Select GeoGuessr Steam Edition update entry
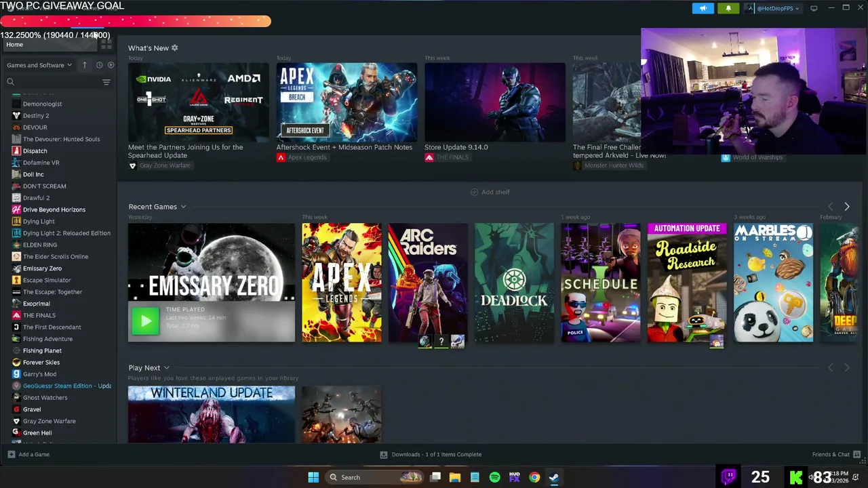This screenshot has height=488, width=868. [x=67, y=386]
